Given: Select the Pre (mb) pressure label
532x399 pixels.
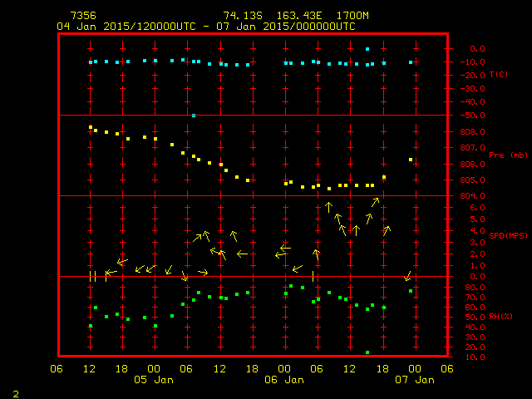Looking at the screenshot, I should (x=508, y=155).
